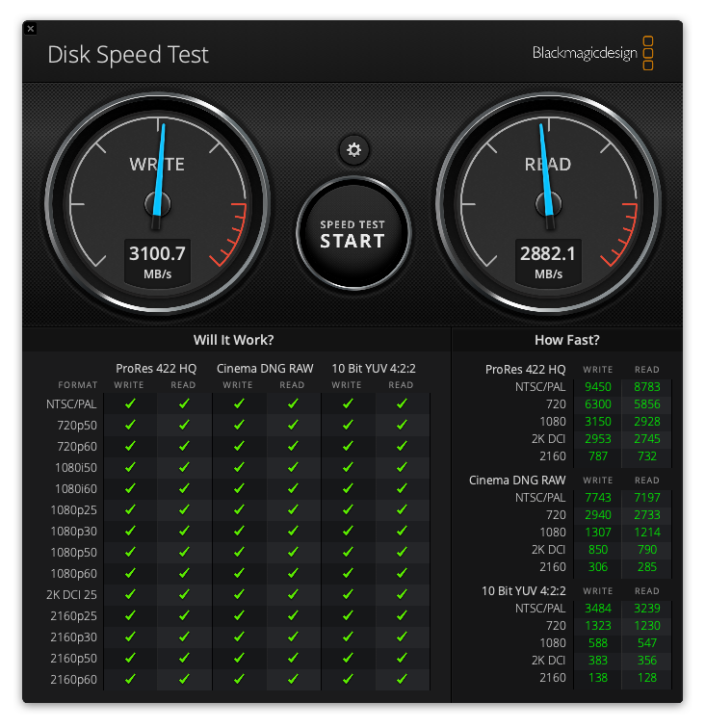Click Cinema DNG RAW read checkmark for 2K DCI 25
This screenshot has height=728, width=705.
292,594
